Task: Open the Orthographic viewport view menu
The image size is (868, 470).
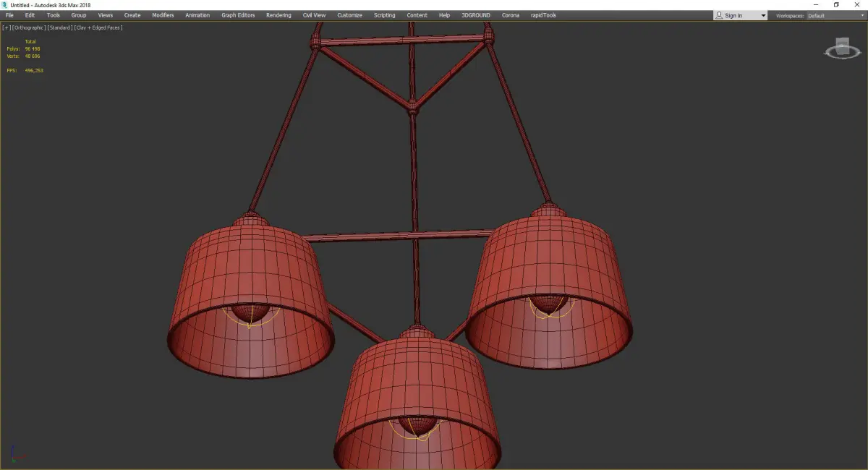Action: (28, 27)
